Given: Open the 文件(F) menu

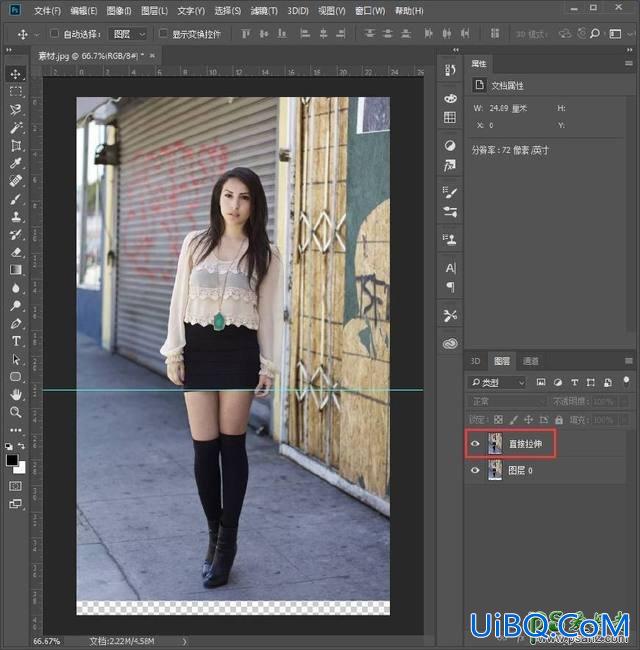Looking at the screenshot, I should click(x=47, y=11).
